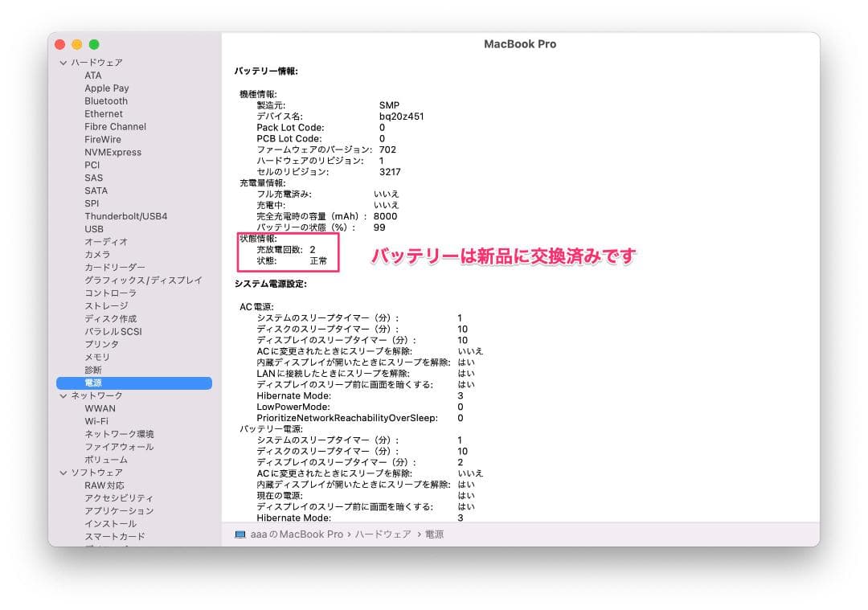The image size is (868, 610).
Task: Select USB in the hardware list
Action: coord(92,228)
